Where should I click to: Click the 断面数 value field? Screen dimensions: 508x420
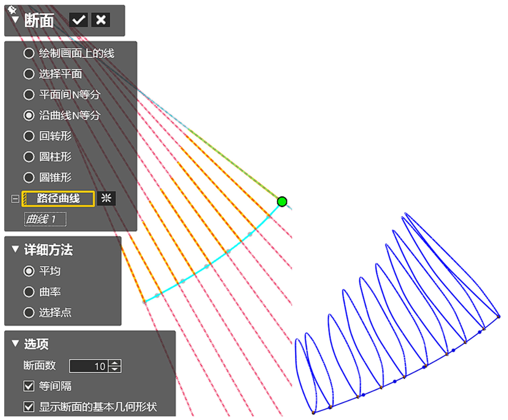click(89, 366)
